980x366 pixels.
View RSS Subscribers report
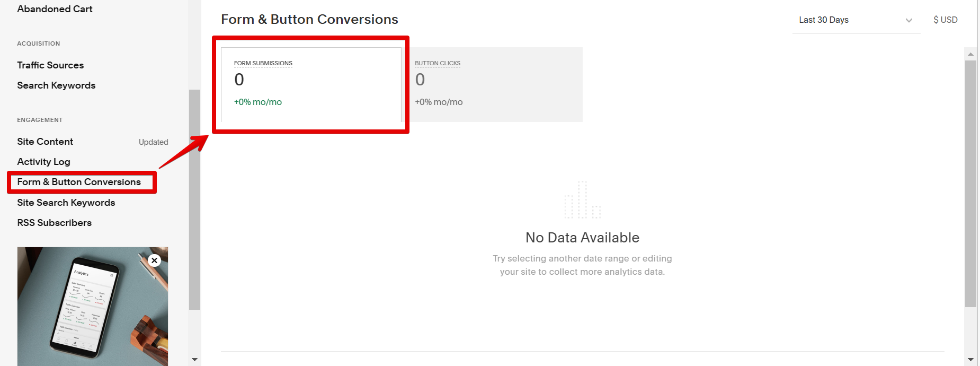tap(54, 223)
